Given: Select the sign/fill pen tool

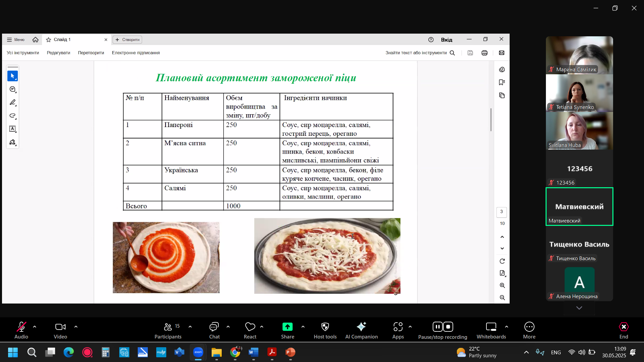Looking at the screenshot, I should (x=12, y=142).
